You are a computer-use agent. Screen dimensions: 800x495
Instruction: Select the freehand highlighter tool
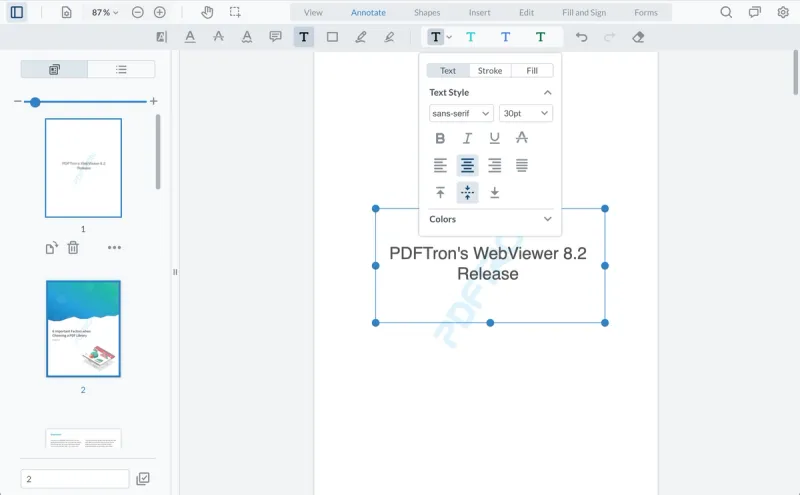[x=389, y=37]
